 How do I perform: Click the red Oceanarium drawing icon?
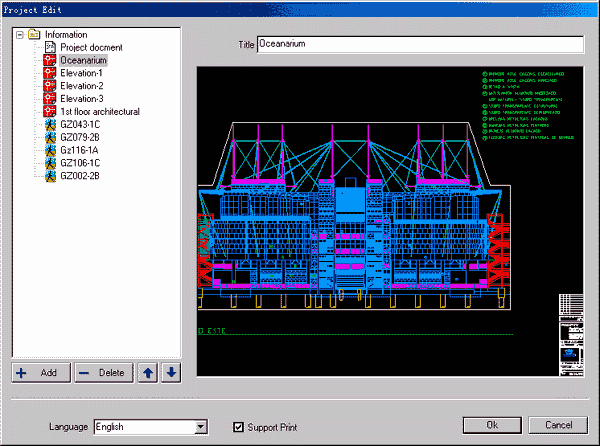tap(50, 60)
